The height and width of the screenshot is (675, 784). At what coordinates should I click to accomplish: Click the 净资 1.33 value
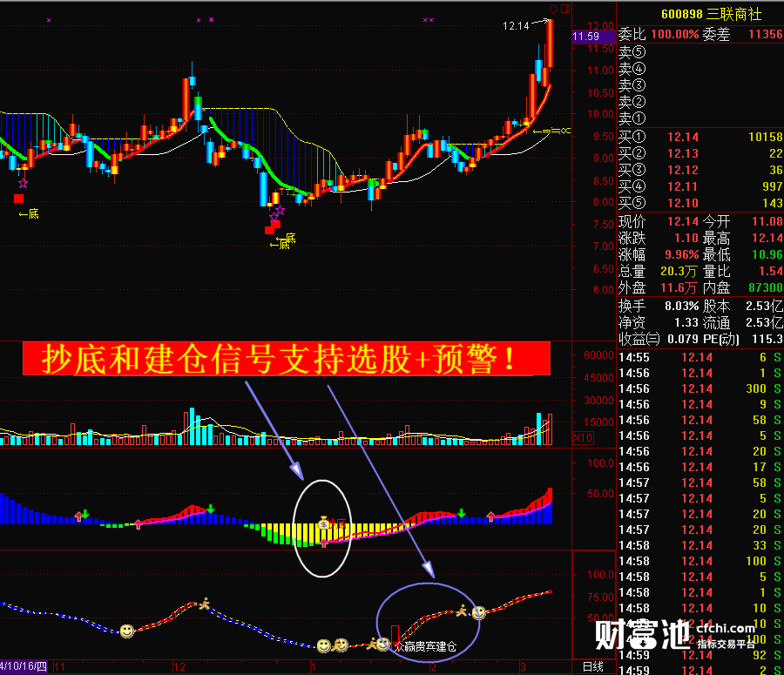(686, 322)
